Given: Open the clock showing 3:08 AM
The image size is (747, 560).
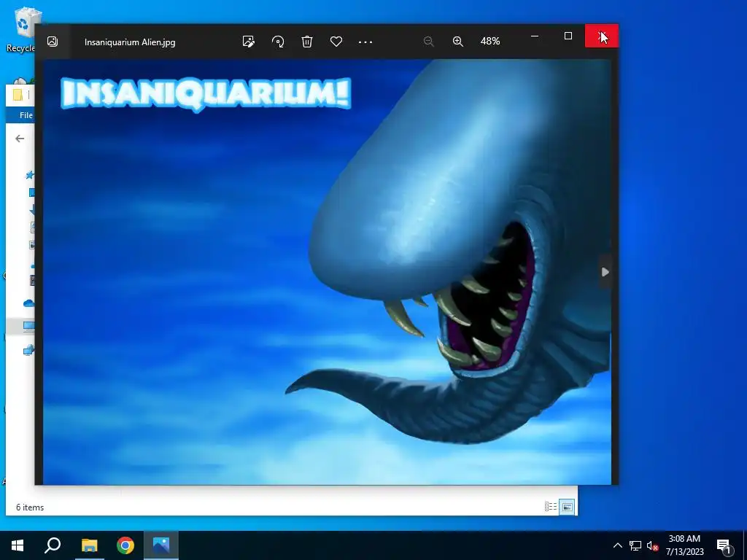Looking at the screenshot, I should pos(684,545).
